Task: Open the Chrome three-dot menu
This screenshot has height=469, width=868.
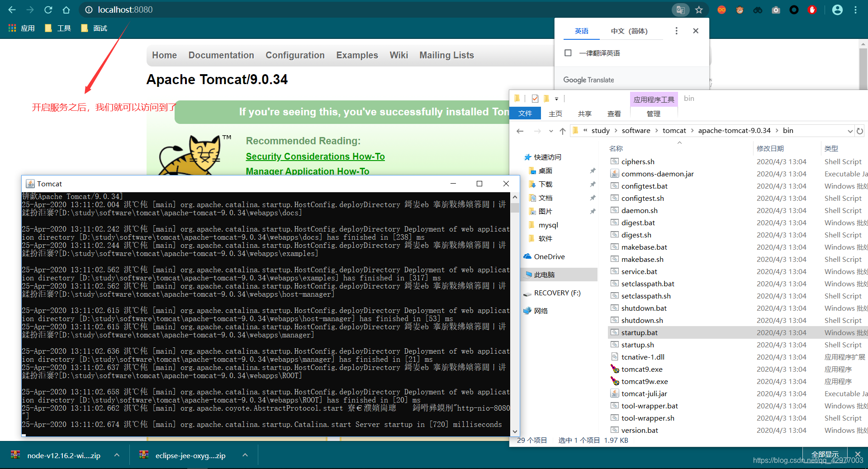Action: (855, 9)
